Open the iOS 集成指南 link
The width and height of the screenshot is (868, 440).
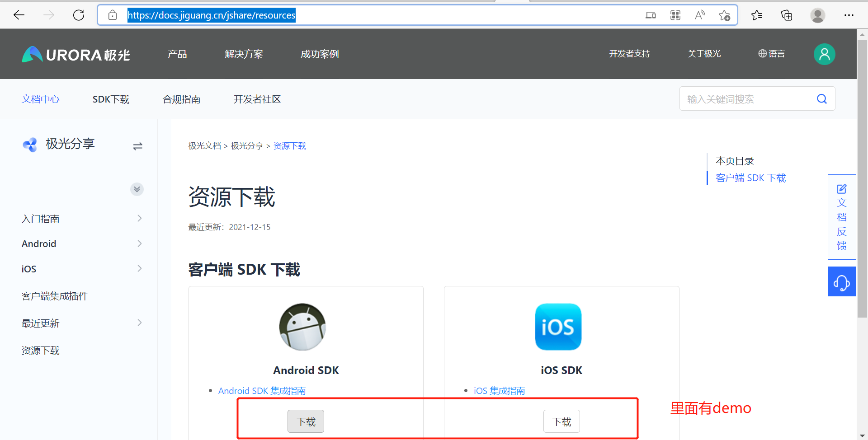500,391
